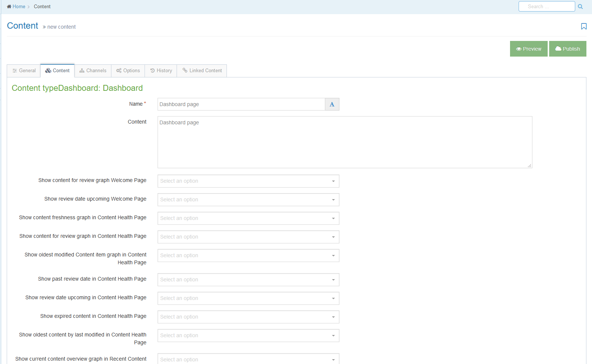Click the 'new content' subtitle text
The height and width of the screenshot is (364, 592).
61,27
